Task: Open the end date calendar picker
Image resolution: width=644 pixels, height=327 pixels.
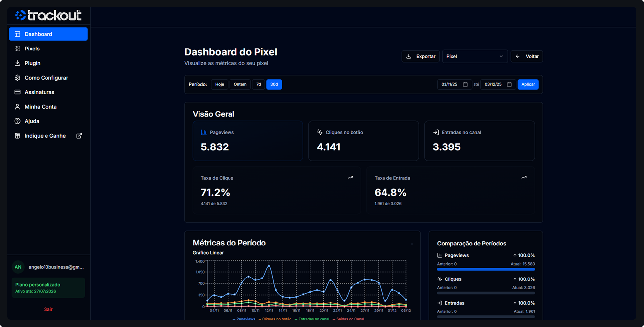Action: (509, 84)
